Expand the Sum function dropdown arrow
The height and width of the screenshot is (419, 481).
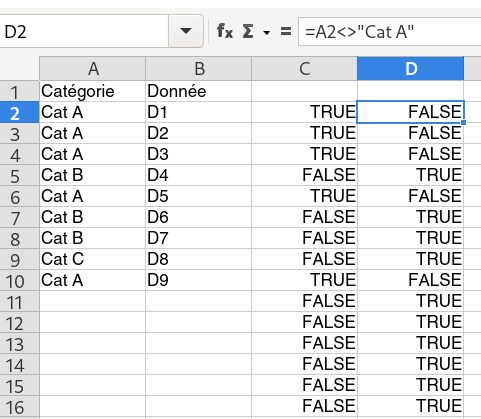point(266,32)
